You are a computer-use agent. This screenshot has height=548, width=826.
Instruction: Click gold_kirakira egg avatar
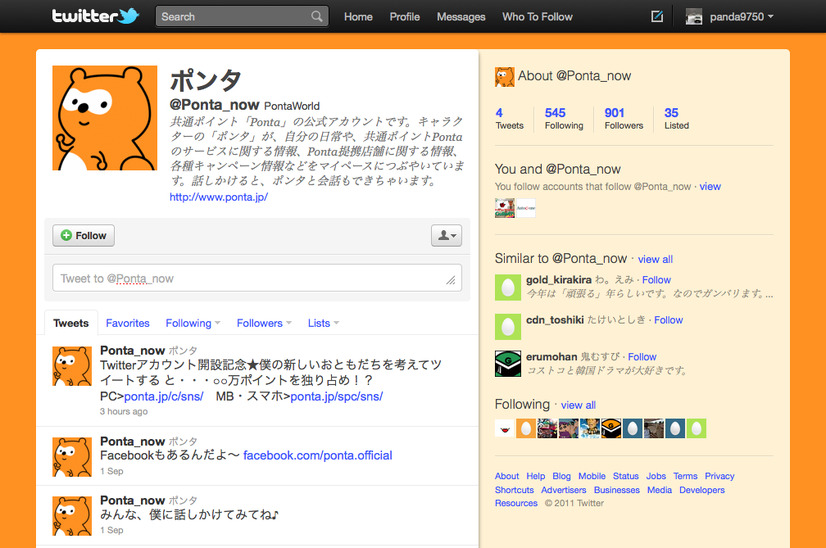[x=508, y=287]
